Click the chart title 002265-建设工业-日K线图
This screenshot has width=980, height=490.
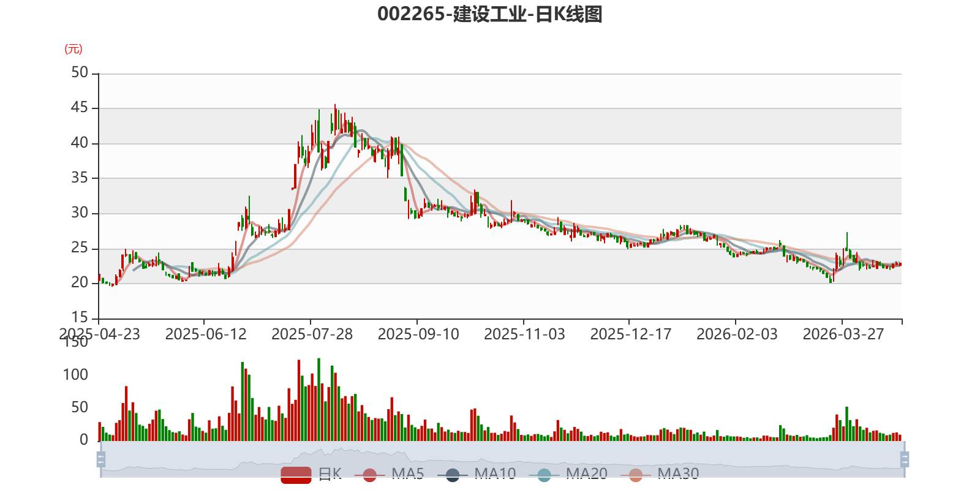click(490, 14)
